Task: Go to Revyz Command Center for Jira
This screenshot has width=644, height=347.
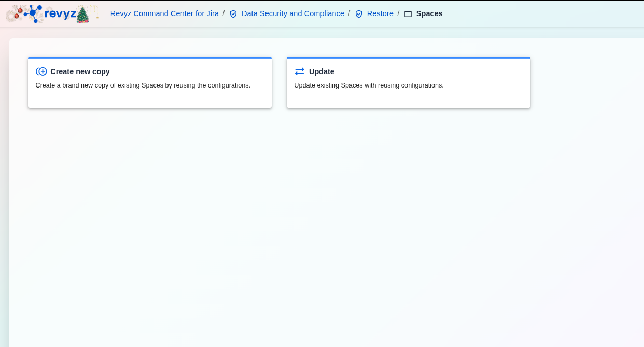Action: (164, 13)
